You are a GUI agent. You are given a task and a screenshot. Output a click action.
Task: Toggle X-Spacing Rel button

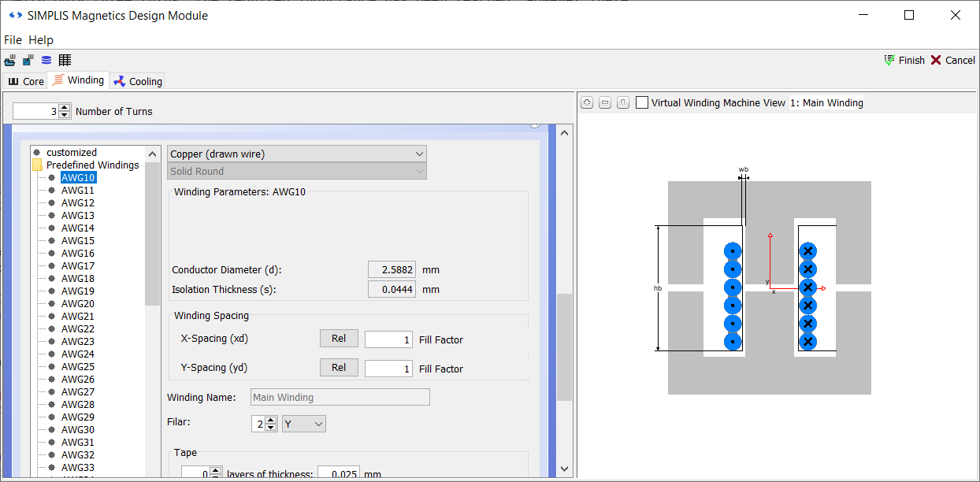[339, 339]
